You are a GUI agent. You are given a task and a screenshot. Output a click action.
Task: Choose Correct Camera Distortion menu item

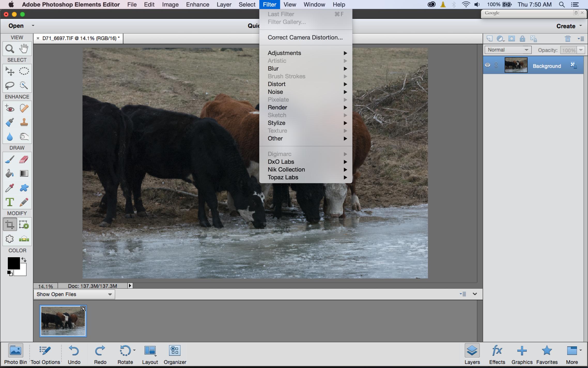point(305,37)
